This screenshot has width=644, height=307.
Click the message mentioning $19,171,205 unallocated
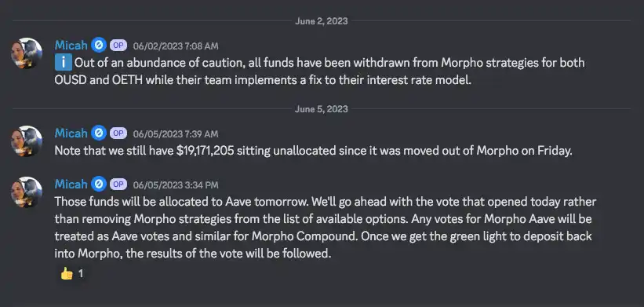pyautogui.click(x=314, y=151)
